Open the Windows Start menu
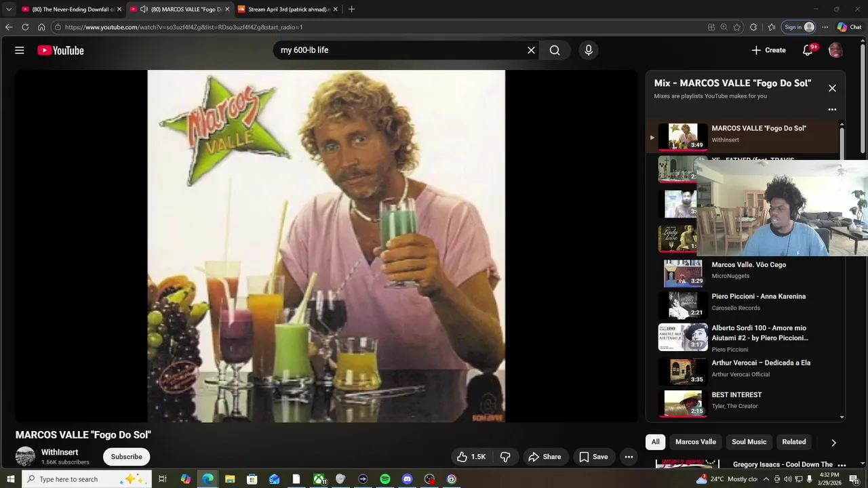Viewport: 868px width, 488px height. [x=10, y=479]
